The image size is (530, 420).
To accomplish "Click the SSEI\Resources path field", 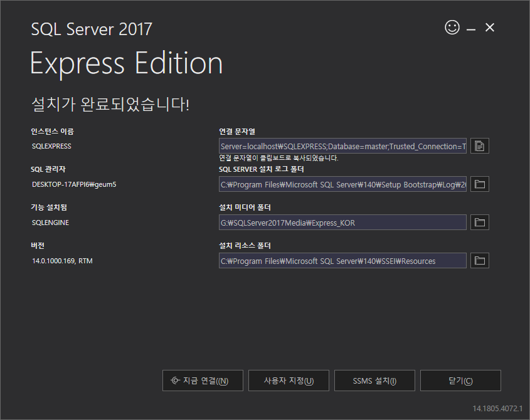I will tap(342, 261).
